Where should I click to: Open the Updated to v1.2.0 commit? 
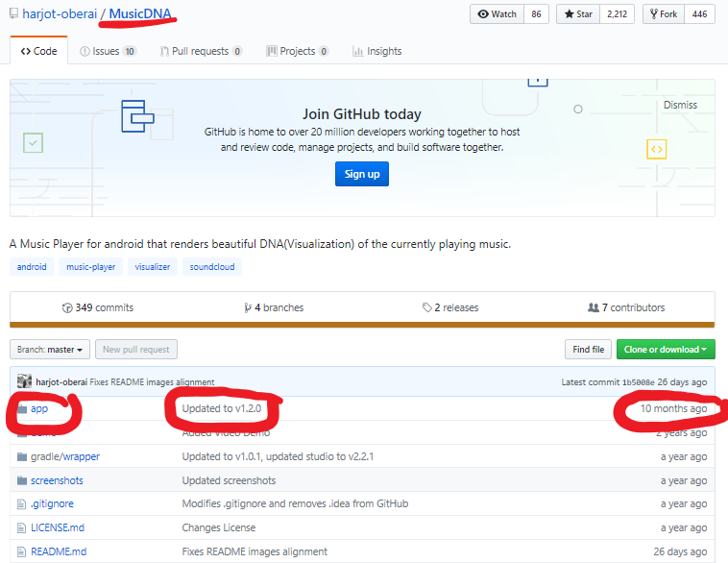pos(222,408)
